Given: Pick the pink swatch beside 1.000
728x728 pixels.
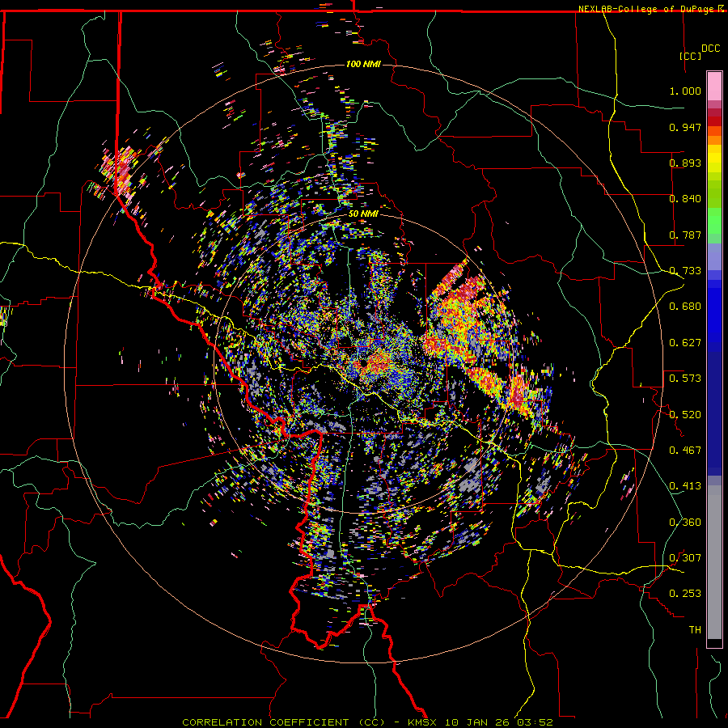Looking at the screenshot, I should (x=714, y=87).
